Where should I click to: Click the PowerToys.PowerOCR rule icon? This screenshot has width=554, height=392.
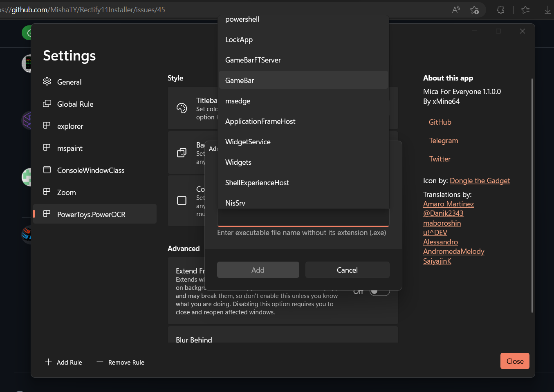pyautogui.click(x=47, y=214)
